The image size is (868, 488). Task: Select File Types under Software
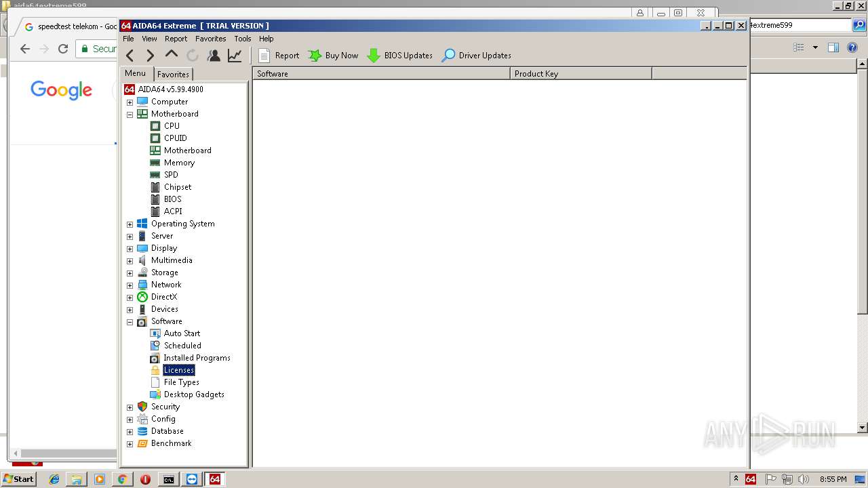pyautogui.click(x=181, y=382)
